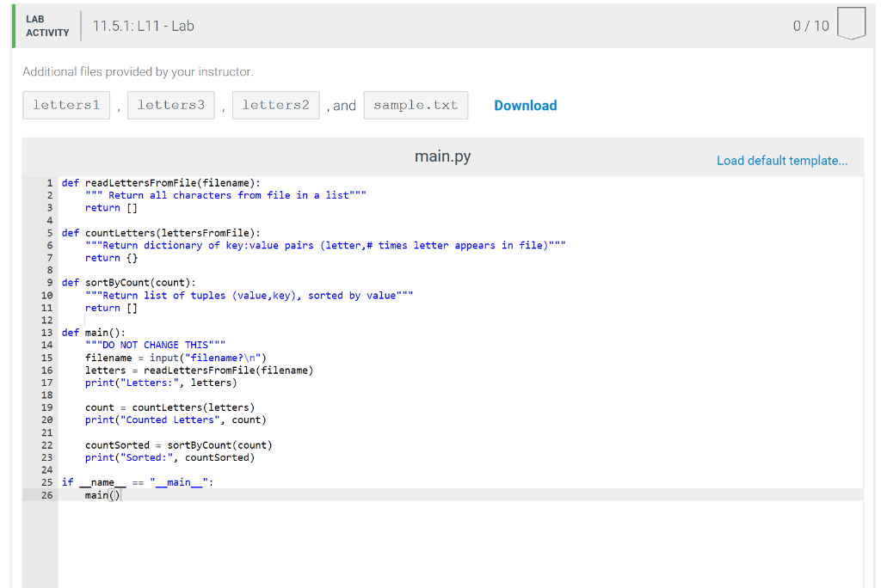Click the 'print("Letters:", letters)' line
881x588 pixels.
[161, 383]
